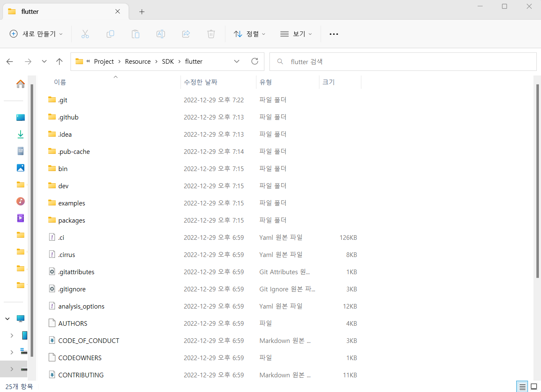
Task: Open Home in the sidebar
Action: click(x=20, y=84)
